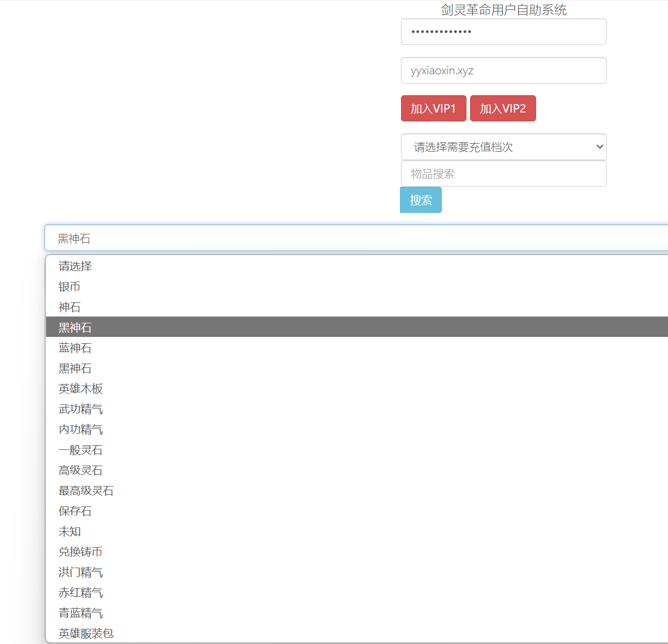The width and height of the screenshot is (668, 644).
Task: Open the 请选择需要充值档次 dropdown
Action: [504, 147]
